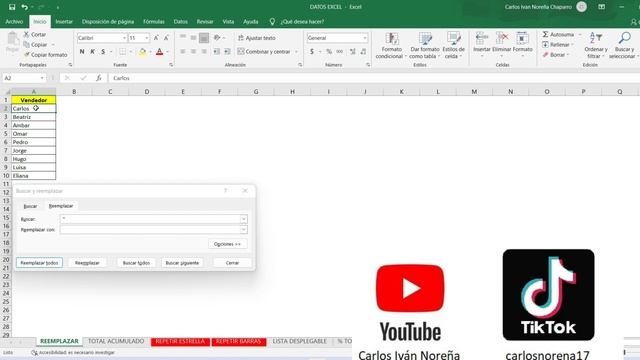
Task: Cut selection with the Cortar scissors
Action: coord(35,35)
